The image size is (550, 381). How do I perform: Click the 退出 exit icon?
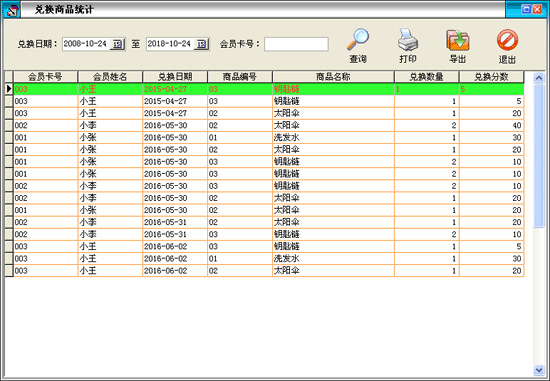[x=507, y=40]
